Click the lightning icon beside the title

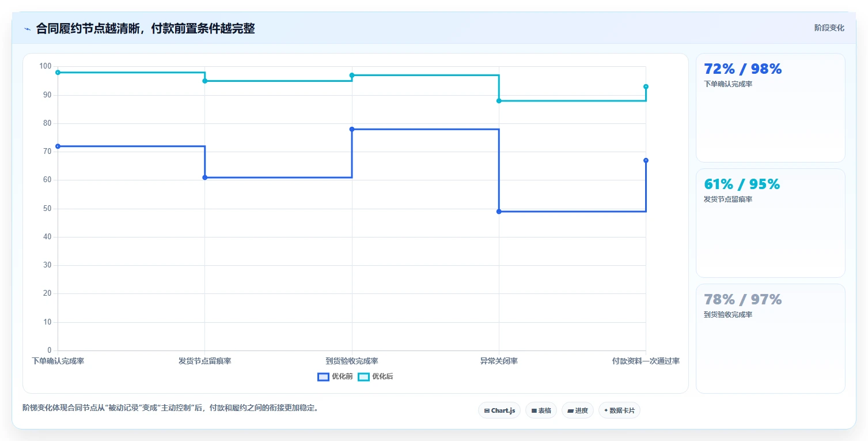pos(27,29)
